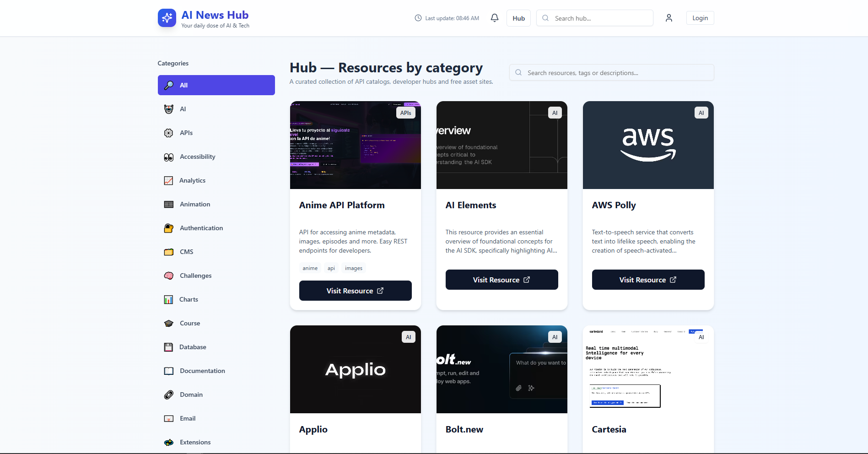
Task: Switch to the Hub tab
Action: [518, 18]
